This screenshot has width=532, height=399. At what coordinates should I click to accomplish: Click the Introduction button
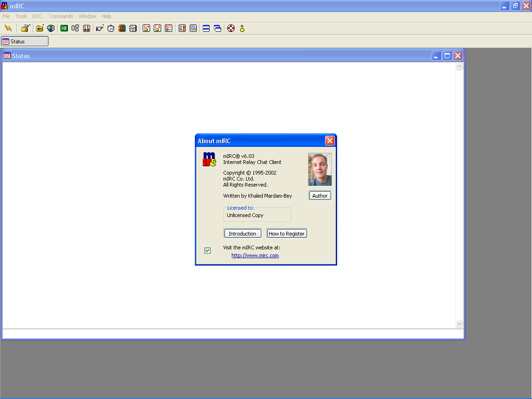(x=242, y=233)
